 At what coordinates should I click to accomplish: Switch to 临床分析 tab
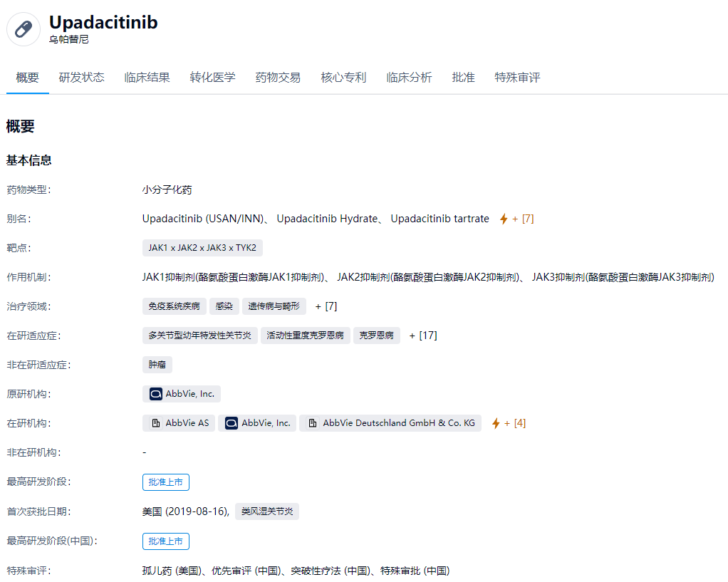coord(409,78)
